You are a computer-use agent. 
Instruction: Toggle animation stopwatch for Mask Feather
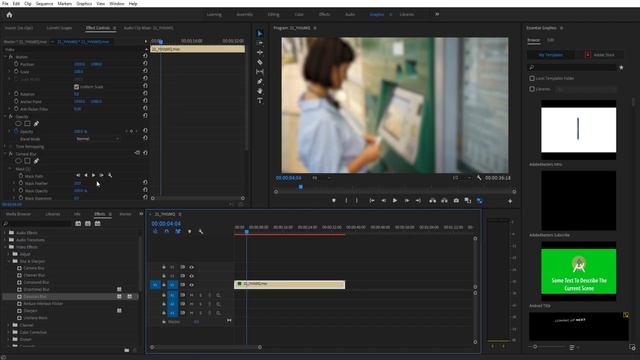pyautogui.click(x=21, y=183)
